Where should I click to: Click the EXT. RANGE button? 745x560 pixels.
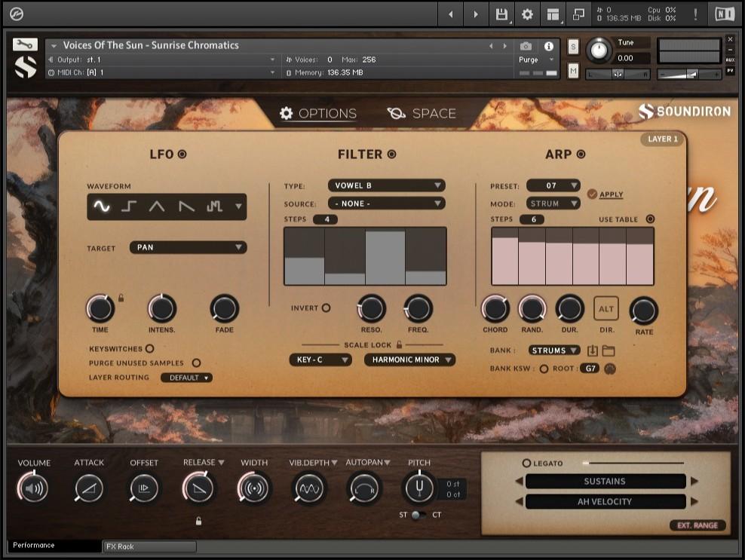697,525
